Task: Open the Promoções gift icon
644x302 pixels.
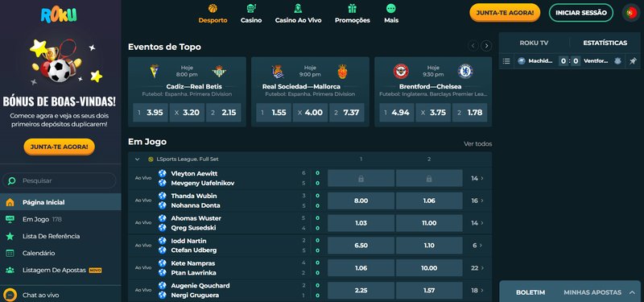Action: coord(352,8)
